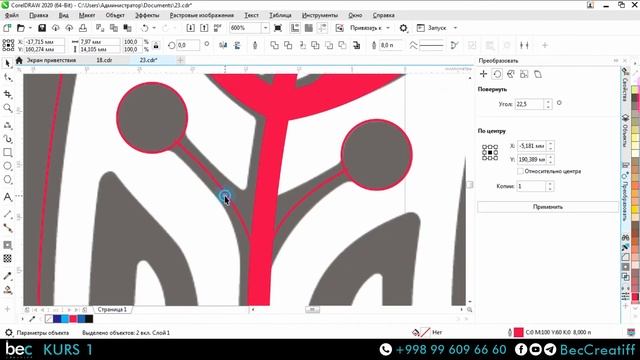Select the Connector tool
Viewport: 640px width, 360px height.
click(x=7, y=228)
